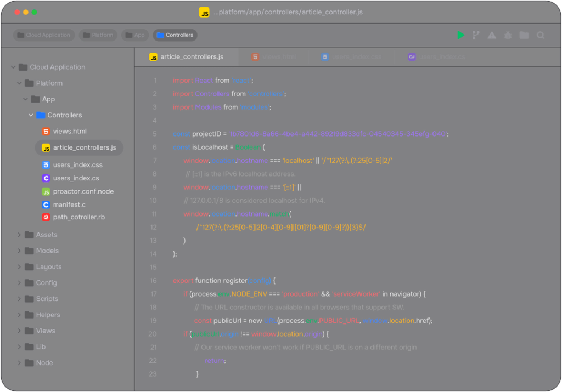The image size is (562, 392).
Task: Open manifest.c in the file tree
Action: 69,204
